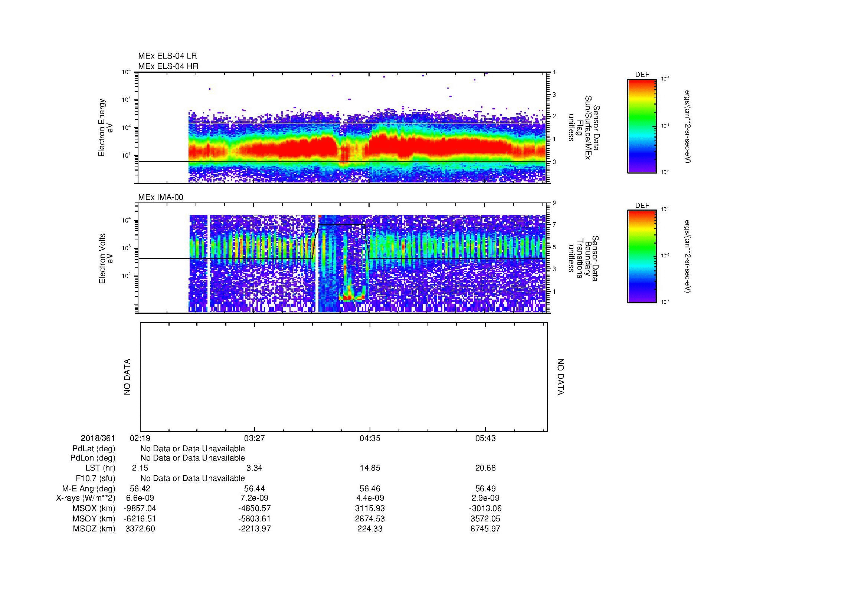Click M-E Ang value 56.46
The width and height of the screenshot is (868, 613).
tap(370, 489)
